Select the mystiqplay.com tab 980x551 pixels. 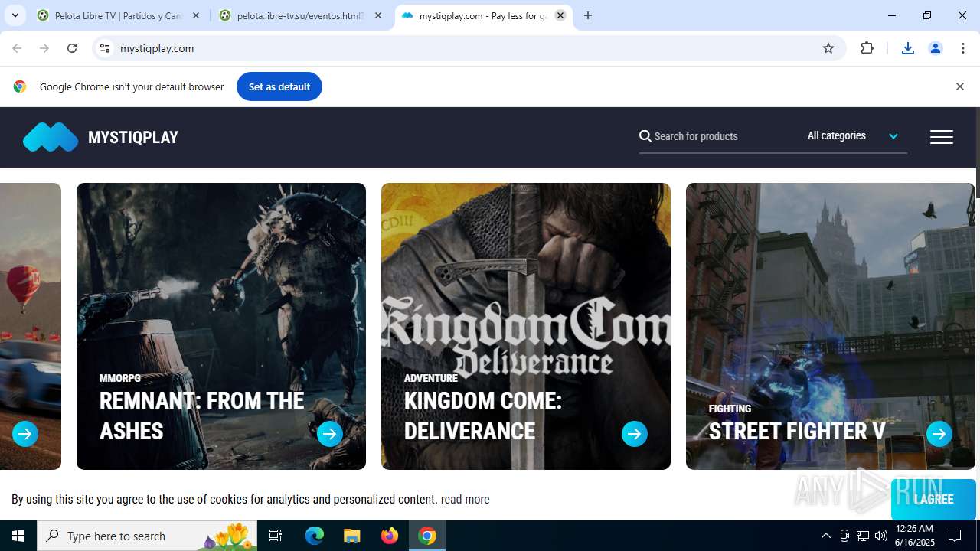point(483,15)
